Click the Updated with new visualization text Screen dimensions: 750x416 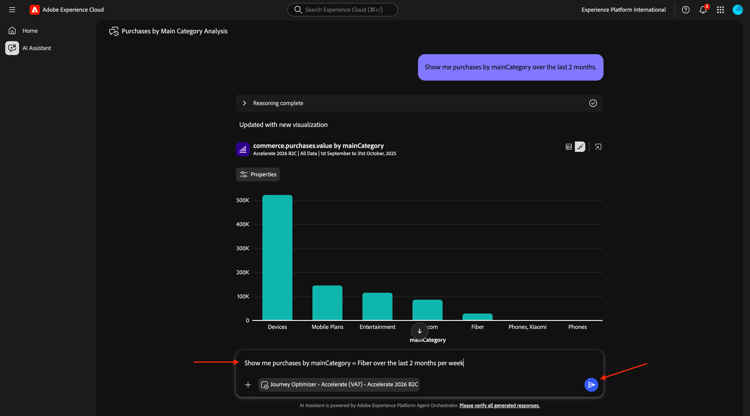[x=283, y=125]
